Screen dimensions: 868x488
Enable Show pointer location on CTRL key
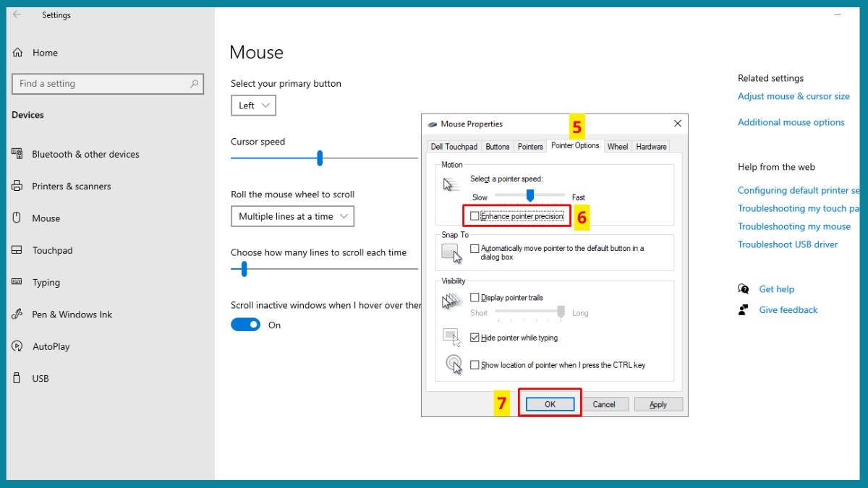[x=475, y=364]
